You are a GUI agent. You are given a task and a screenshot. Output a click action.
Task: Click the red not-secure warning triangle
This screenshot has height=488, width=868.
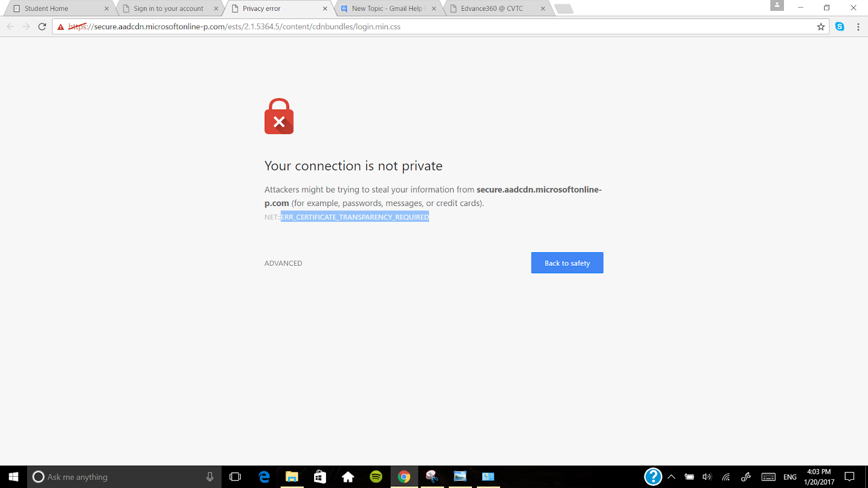tap(61, 27)
